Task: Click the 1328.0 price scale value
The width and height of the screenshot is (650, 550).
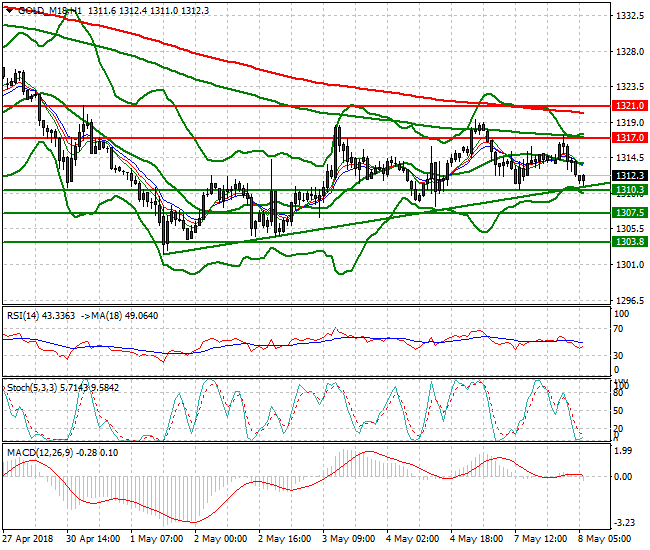Action: click(x=630, y=52)
